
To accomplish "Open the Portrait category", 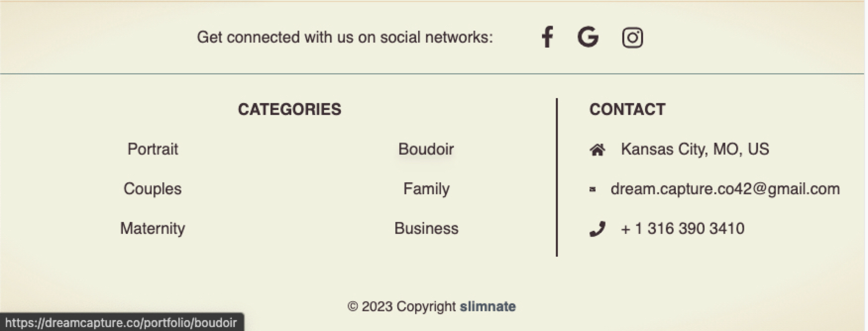I will 153,149.
